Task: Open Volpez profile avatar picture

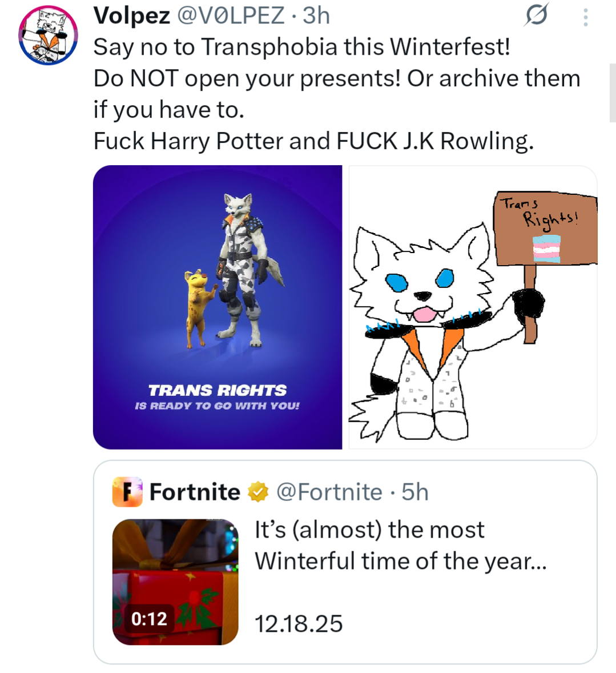Action: pos(48,35)
